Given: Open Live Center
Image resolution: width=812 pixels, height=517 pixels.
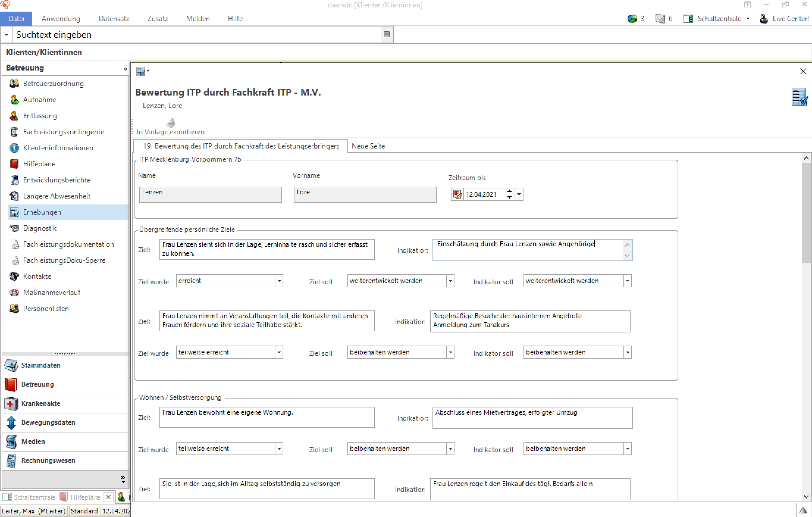Looking at the screenshot, I should pos(784,18).
